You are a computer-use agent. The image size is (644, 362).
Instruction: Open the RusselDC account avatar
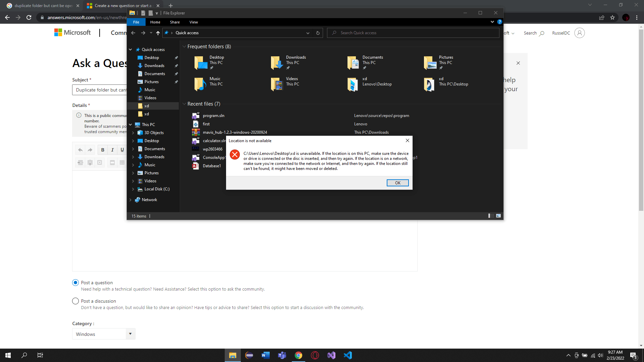click(579, 33)
